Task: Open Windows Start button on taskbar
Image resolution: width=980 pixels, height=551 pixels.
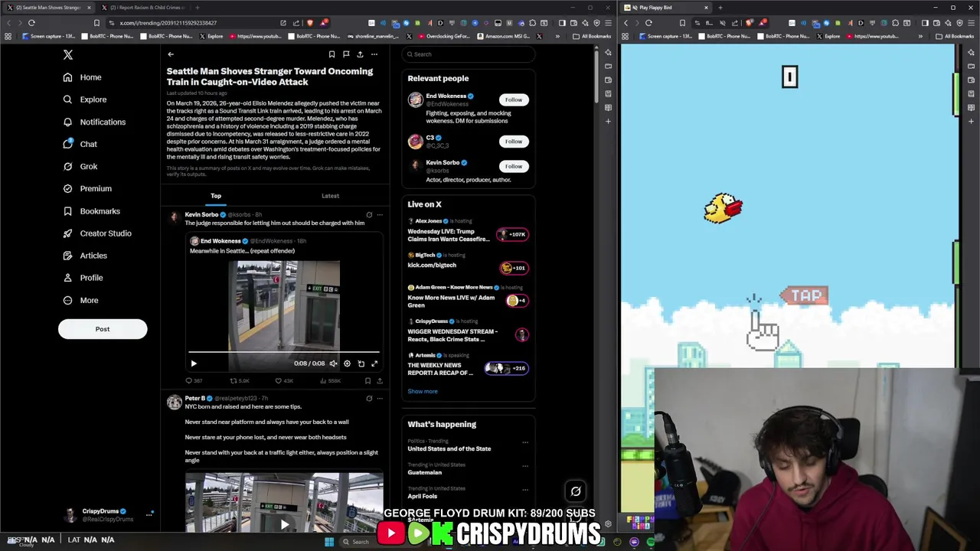Action: pyautogui.click(x=329, y=542)
